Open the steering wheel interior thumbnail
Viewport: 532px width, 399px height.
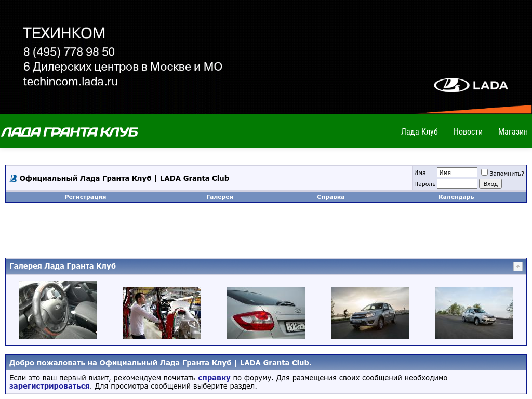click(x=58, y=310)
